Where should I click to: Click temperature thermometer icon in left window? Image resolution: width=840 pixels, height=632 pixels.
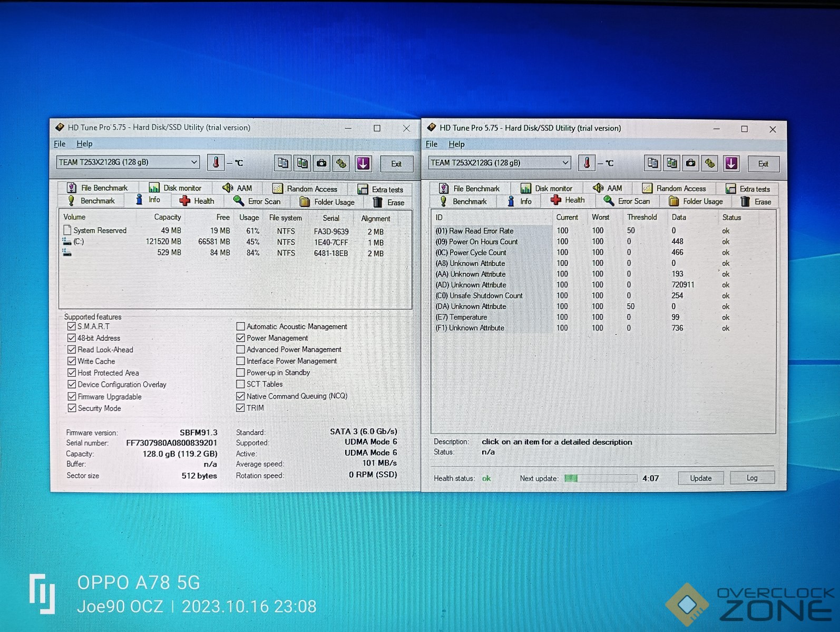point(216,163)
